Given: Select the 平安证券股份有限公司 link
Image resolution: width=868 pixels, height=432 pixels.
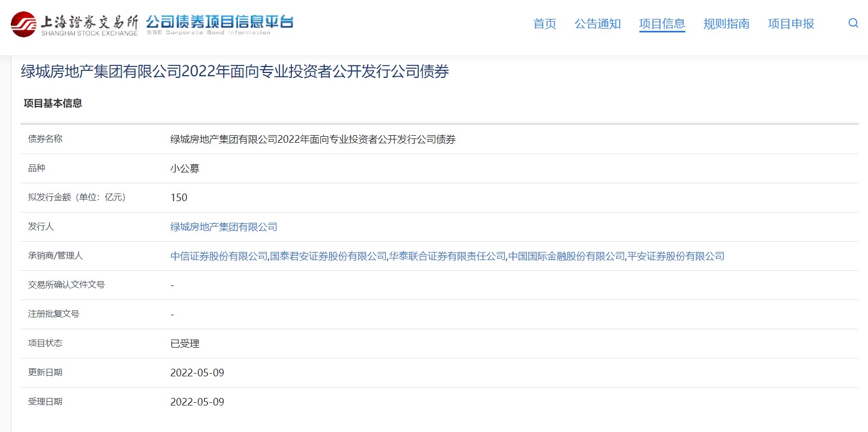Looking at the screenshot, I should tap(676, 256).
